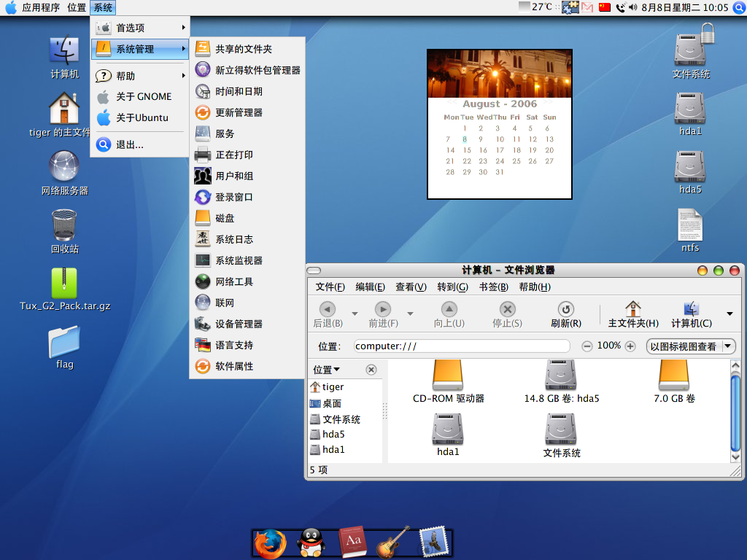The image size is (747, 560).
Task: Click the Stop 停止(S) toolbar button
Action: (x=508, y=315)
